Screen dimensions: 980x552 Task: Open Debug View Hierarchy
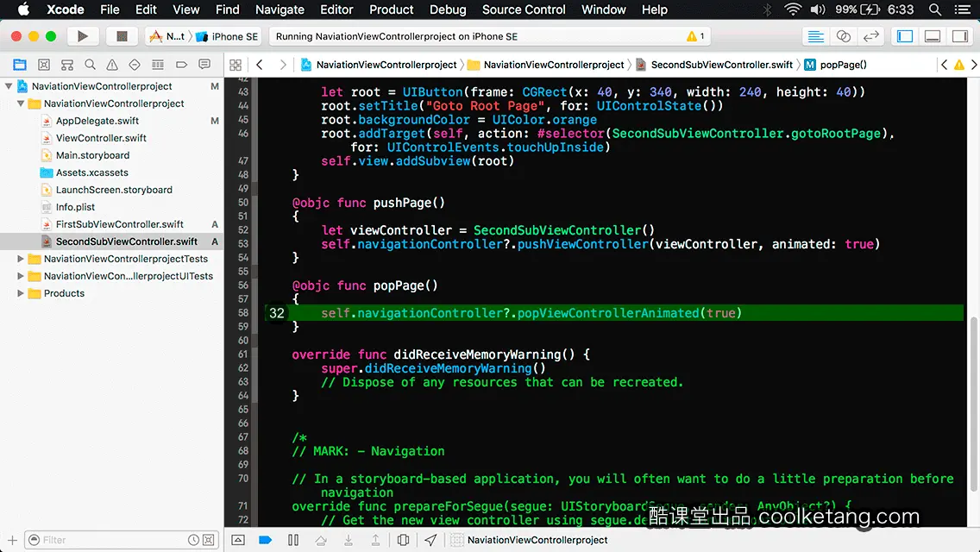(x=403, y=540)
